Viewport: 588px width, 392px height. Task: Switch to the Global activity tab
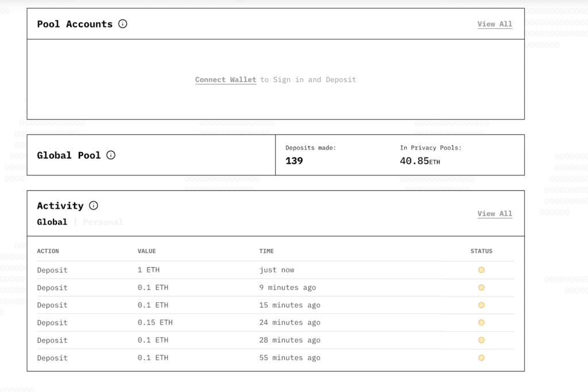(x=52, y=222)
